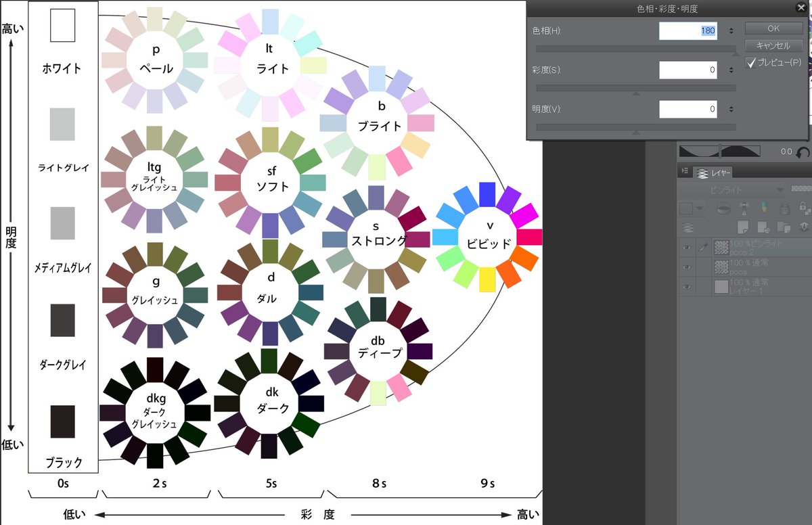Screen dimensions: 812x525
Task: Select the レイヤー panel tab
Action: (x=713, y=173)
